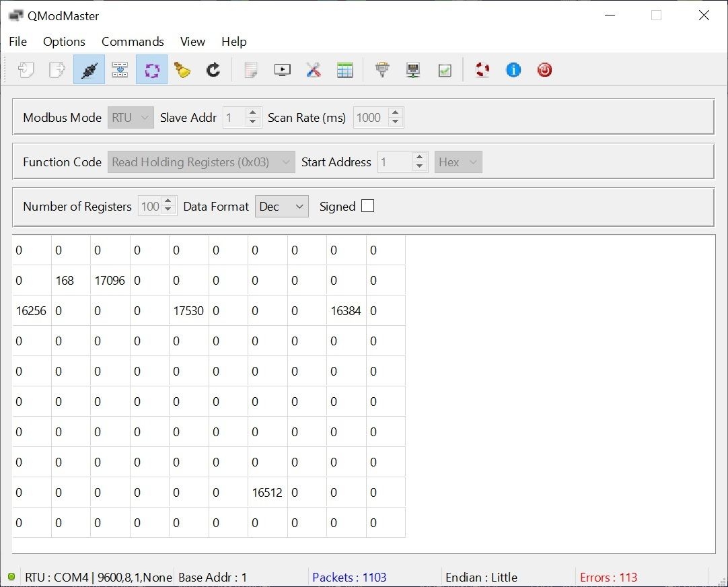The height and width of the screenshot is (587, 728).
Task: Click the Packets : 1103 status text
Action: 349,578
